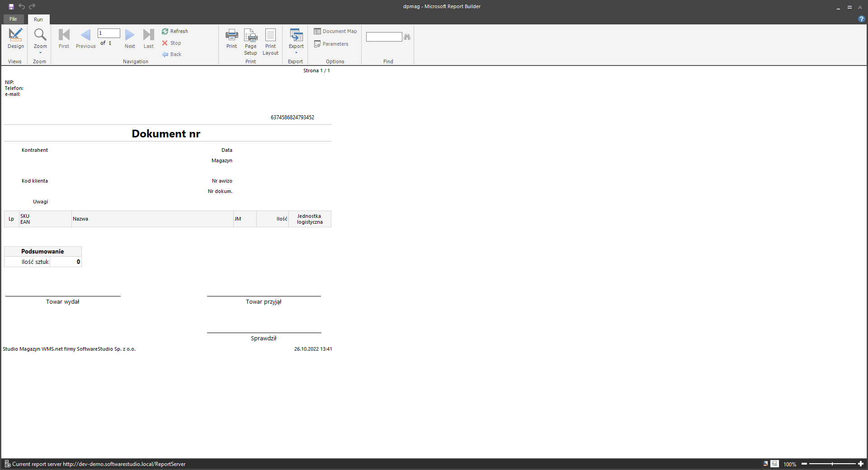Click the zoom slider handle

pos(832,464)
